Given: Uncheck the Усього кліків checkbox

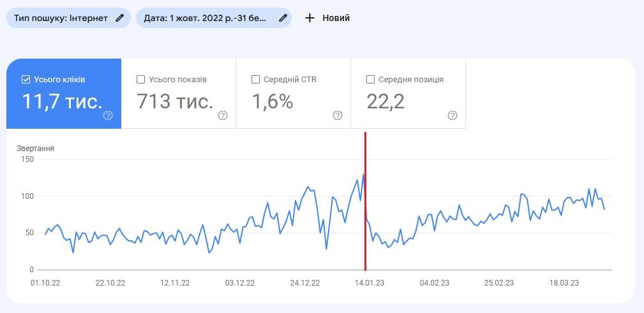Looking at the screenshot, I should pos(26,80).
